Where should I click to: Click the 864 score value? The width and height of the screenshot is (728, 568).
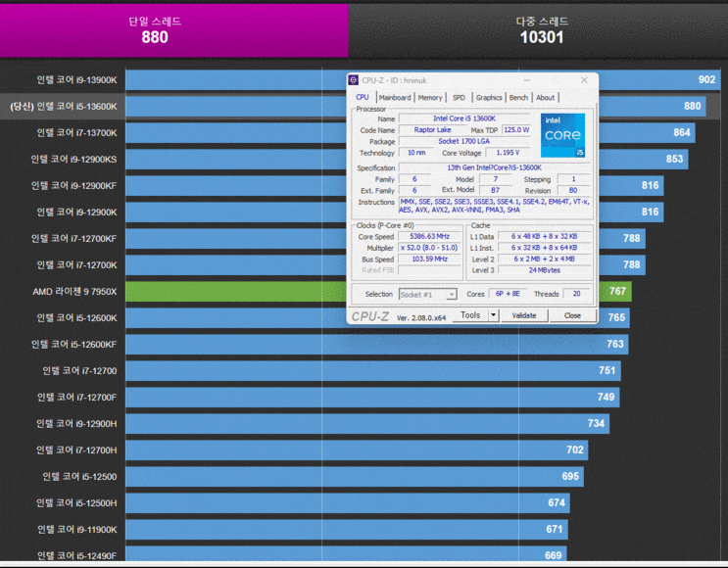pyautogui.click(x=682, y=133)
